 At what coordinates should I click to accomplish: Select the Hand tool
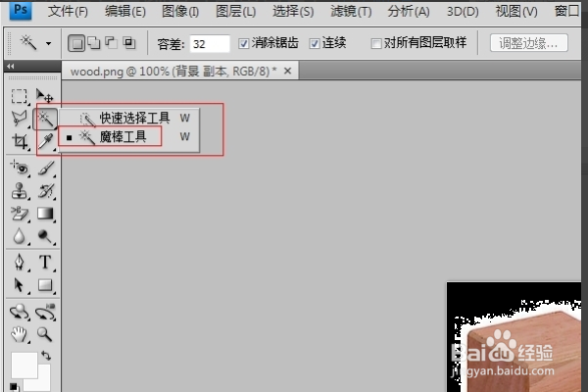(x=19, y=334)
